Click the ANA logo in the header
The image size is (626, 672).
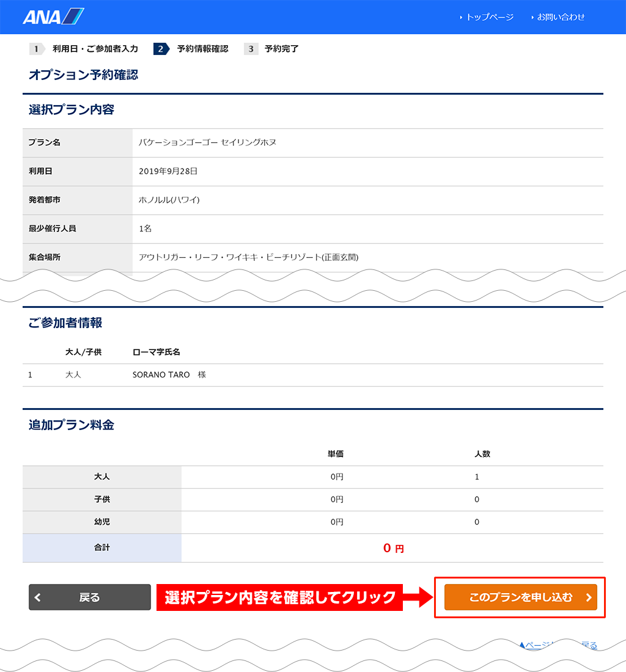(53, 16)
